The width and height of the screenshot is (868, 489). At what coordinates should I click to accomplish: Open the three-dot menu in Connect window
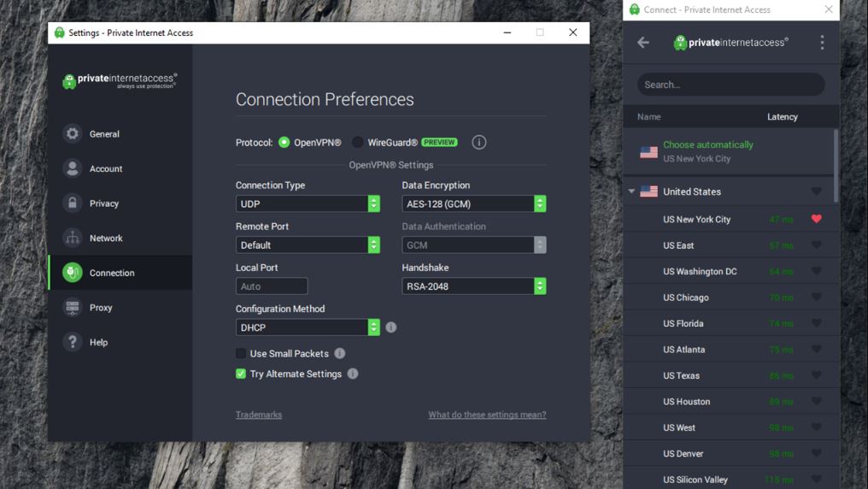[822, 43]
